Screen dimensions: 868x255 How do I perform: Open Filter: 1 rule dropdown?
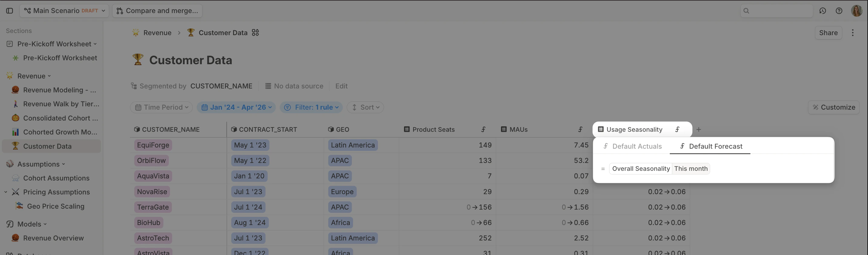tap(311, 107)
